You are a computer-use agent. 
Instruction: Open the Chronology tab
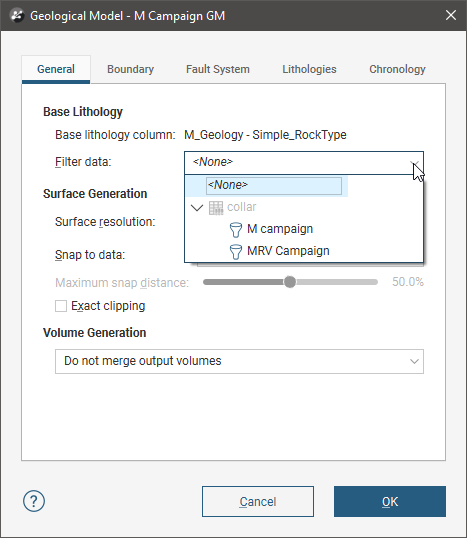397,69
